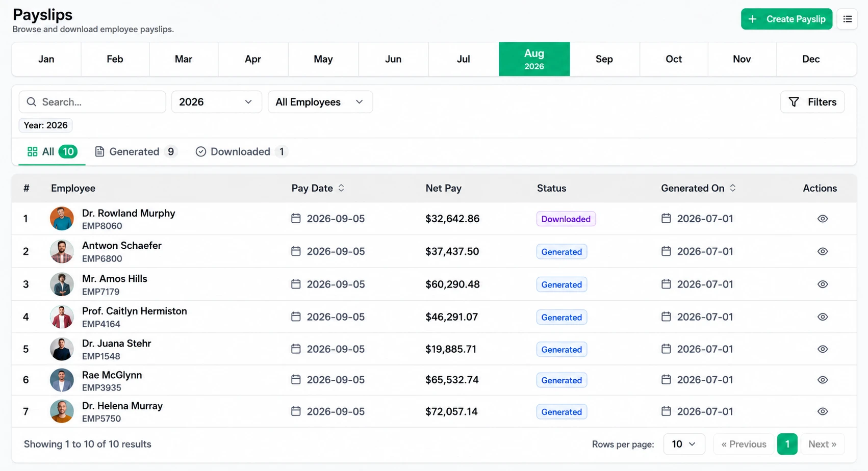The height and width of the screenshot is (471, 868).
Task: Click the Year: 2026 filter chip
Action: (45, 125)
